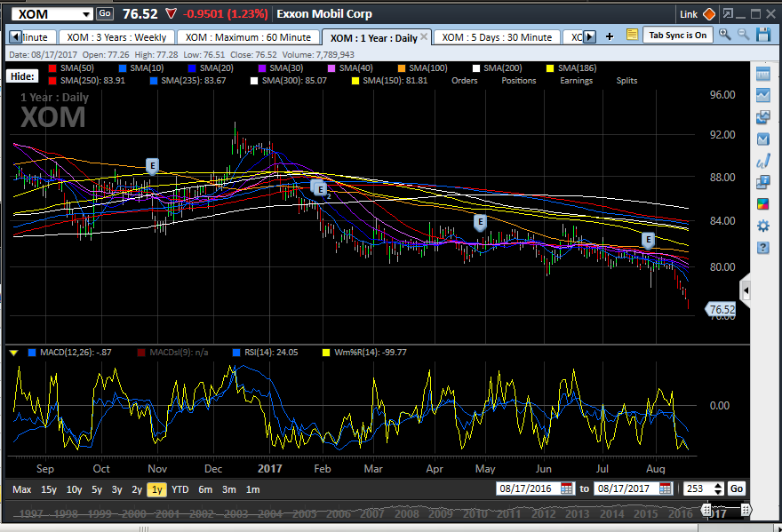The image size is (782, 532).
Task: Grab the timeline range slider left handle
Action: [x=706, y=510]
